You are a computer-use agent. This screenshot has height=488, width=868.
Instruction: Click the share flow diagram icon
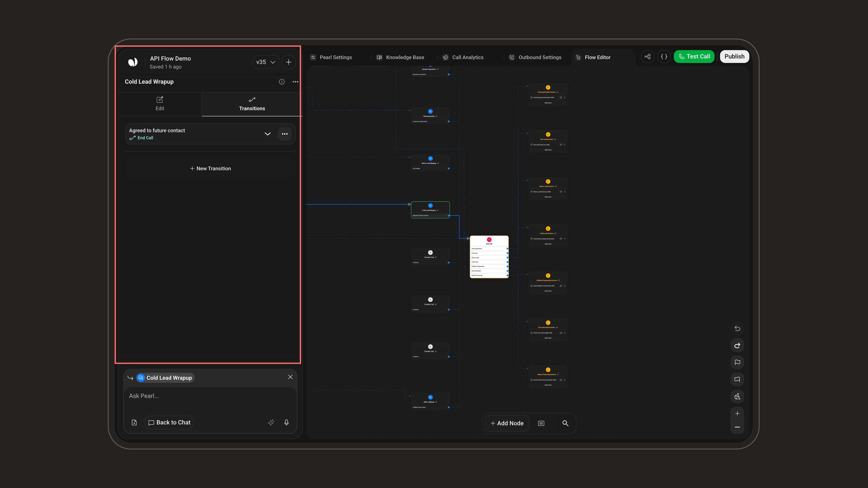(x=647, y=57)
